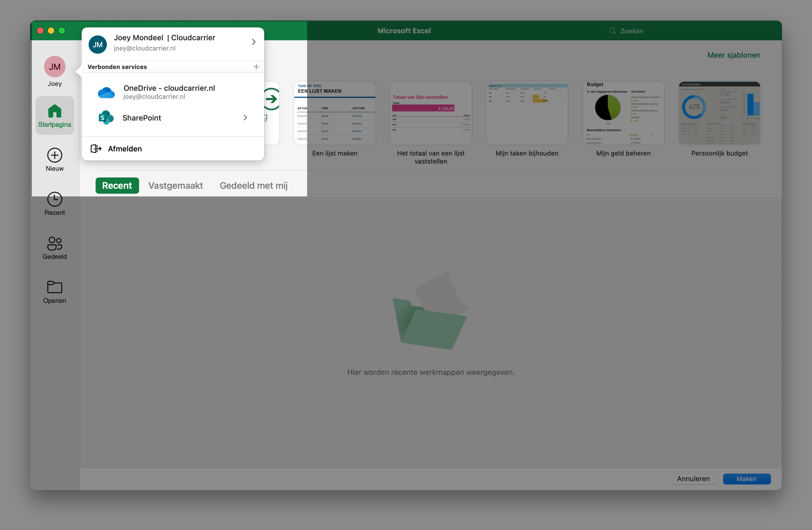Open the Recent clock icon in sidebar
The width and height of the screenshot is (812, 530).
click(55, 199)
